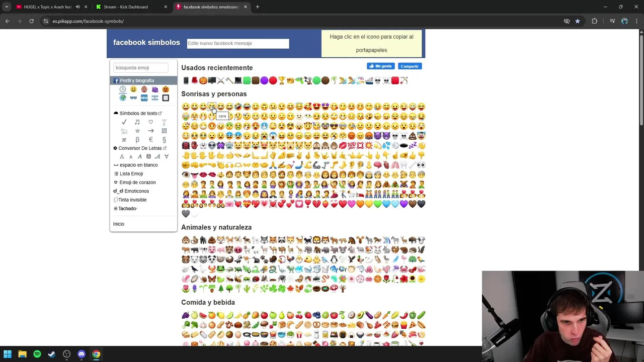Viewport: 644px width, 362px height.
Task: Select the monkey animals category icon in sidebar
Action: (144, 89)
